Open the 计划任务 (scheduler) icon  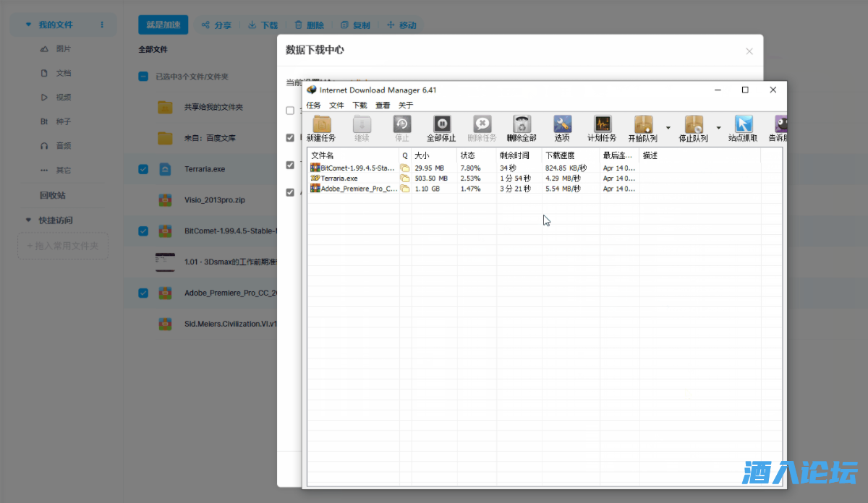[x=602, y=125]
